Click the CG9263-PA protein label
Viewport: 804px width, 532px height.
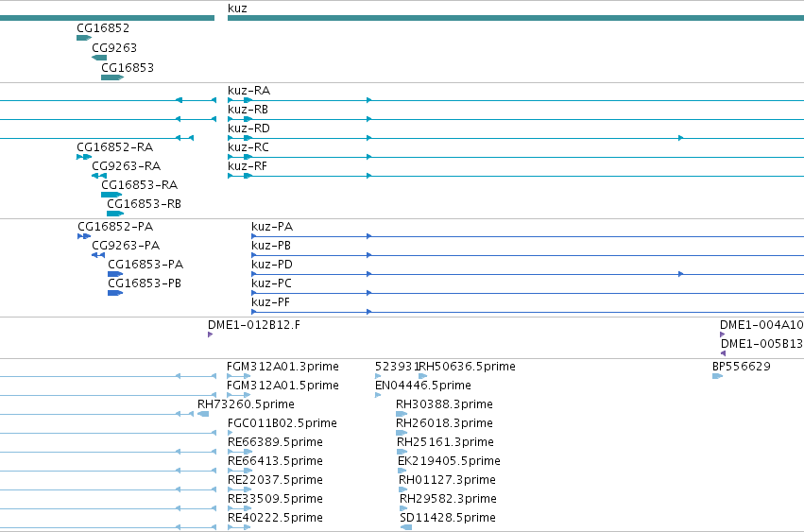tap(126, 246)
